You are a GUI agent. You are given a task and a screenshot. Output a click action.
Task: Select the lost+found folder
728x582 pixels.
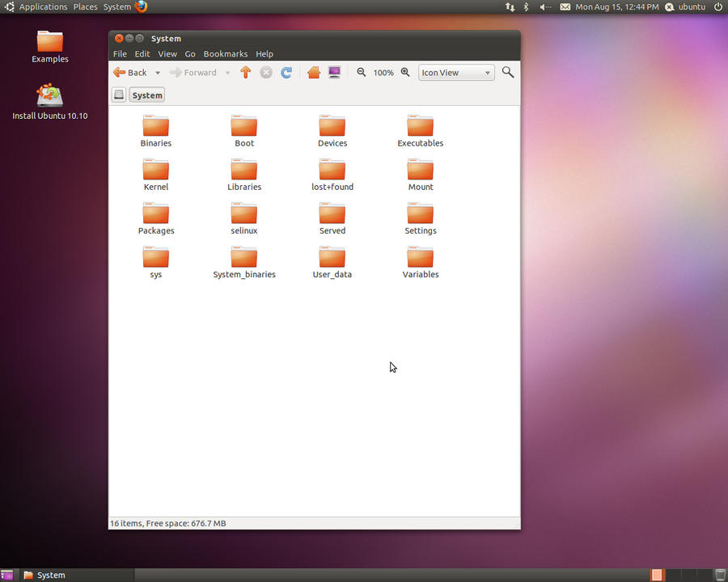[x=332, y=175]
